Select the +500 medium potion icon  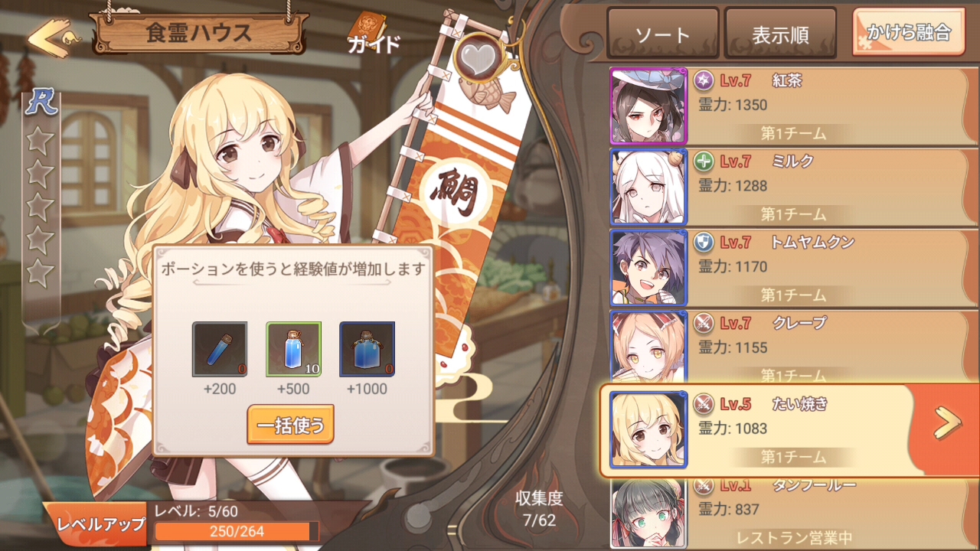(x=293, y=349)
